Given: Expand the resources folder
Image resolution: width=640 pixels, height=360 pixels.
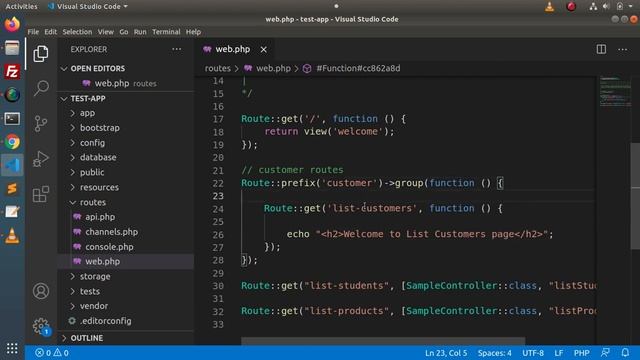Looking at the screenshot, I should pyautogui.click(x=125, y=187).
